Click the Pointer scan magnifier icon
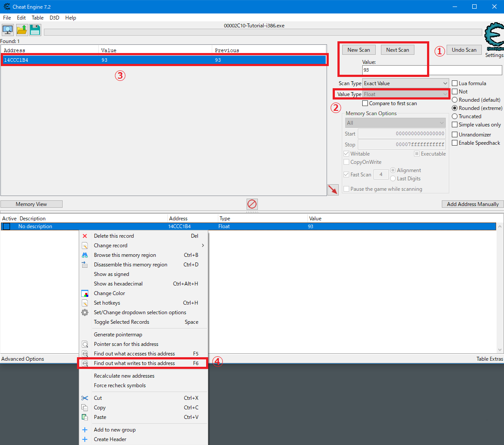504x445 pixels. click(85, 344)
